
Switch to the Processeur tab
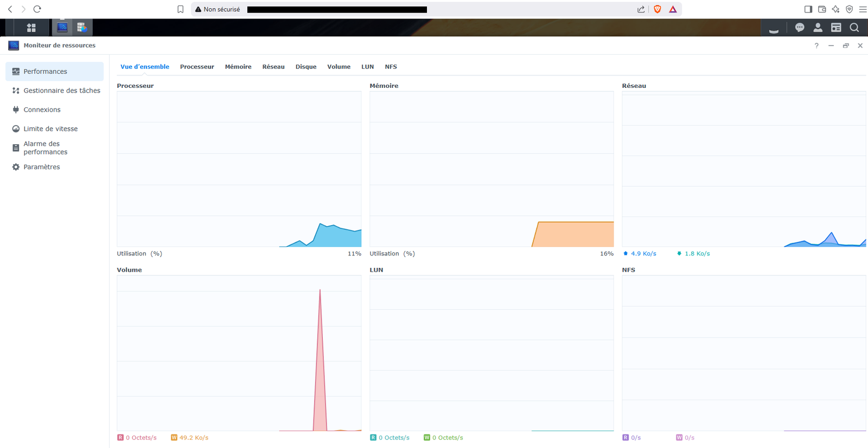tap(197, 67)
